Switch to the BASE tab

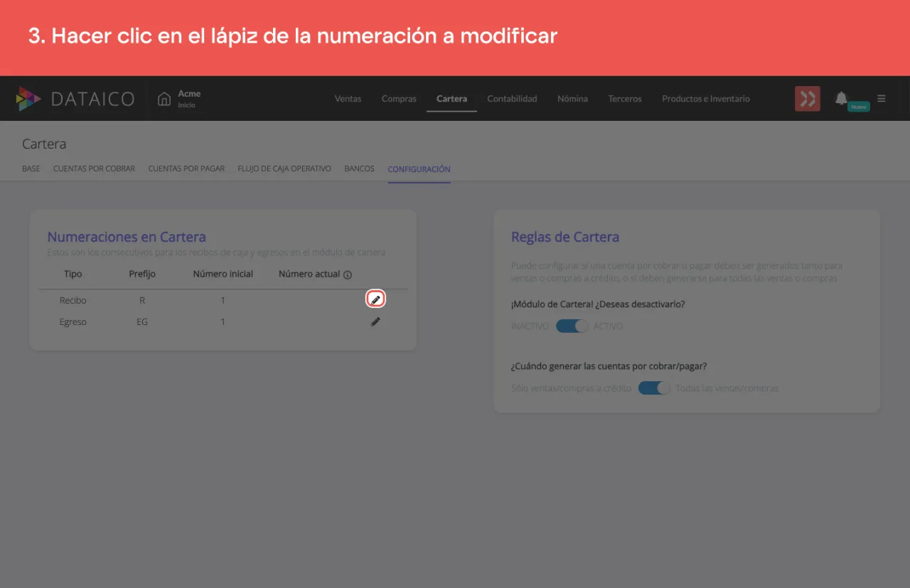(31, 169)
